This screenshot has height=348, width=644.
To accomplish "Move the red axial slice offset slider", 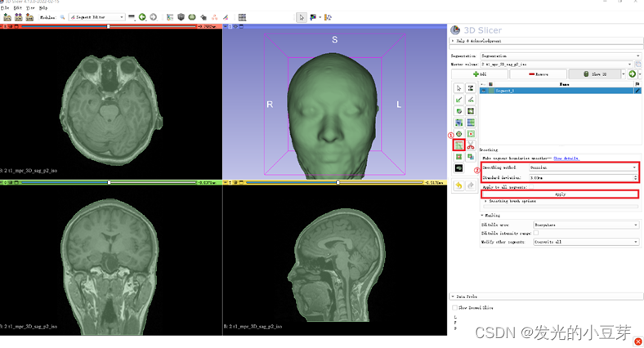I will 109,26.
